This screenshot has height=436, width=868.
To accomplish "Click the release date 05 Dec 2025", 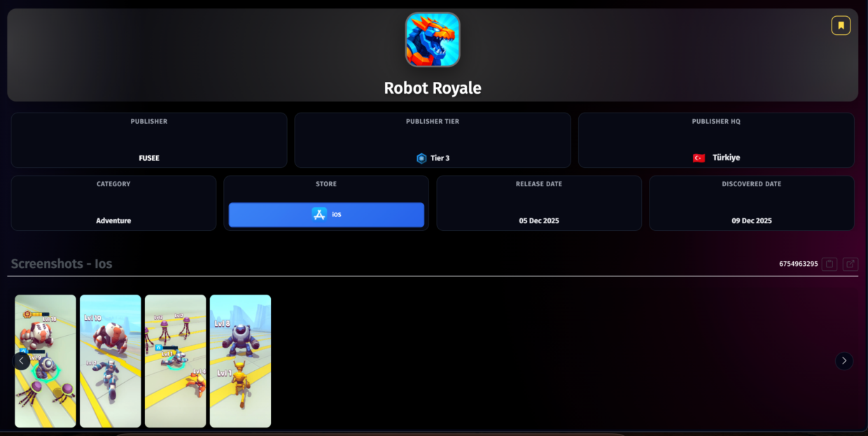I will [x=538, y=220].
